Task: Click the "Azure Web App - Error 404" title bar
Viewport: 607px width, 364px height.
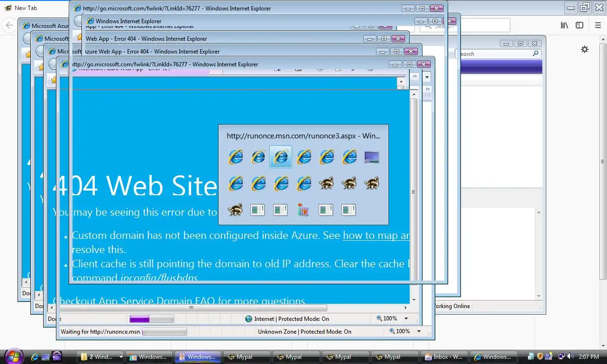Action: tap(151, 52)
